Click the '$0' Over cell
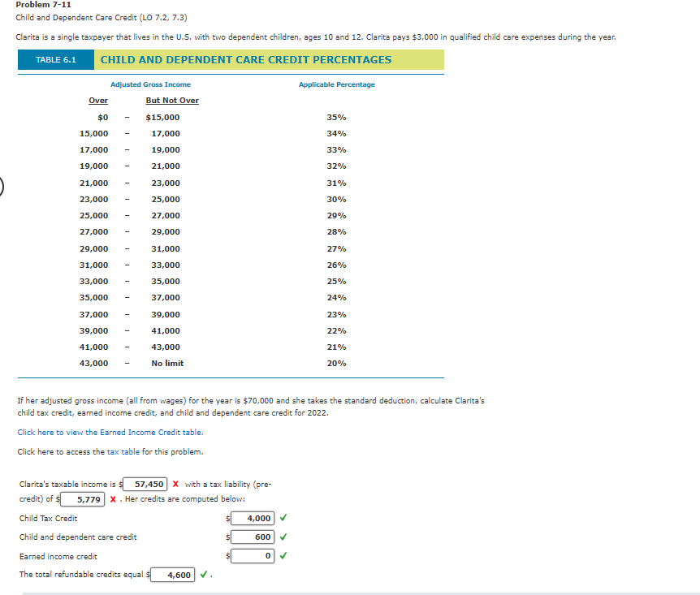Screen dimensions: 700x595 [102, 118]
